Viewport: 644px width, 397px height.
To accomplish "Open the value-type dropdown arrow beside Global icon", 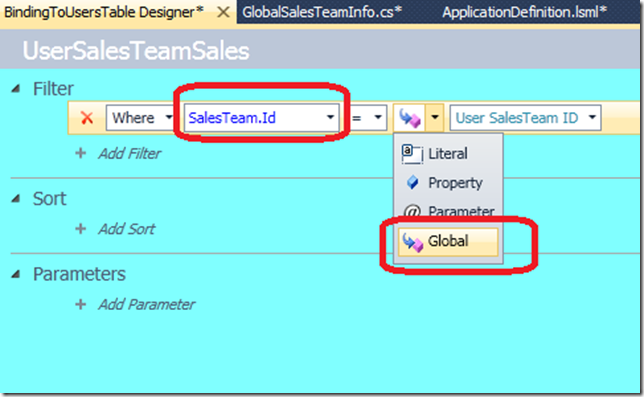I will tap(435, 118).
